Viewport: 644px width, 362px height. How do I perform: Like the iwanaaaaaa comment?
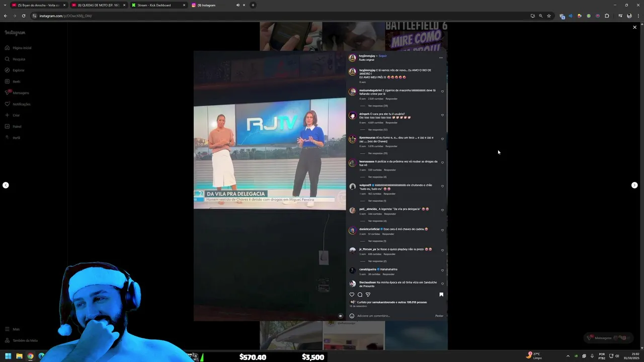coord(442,162)
